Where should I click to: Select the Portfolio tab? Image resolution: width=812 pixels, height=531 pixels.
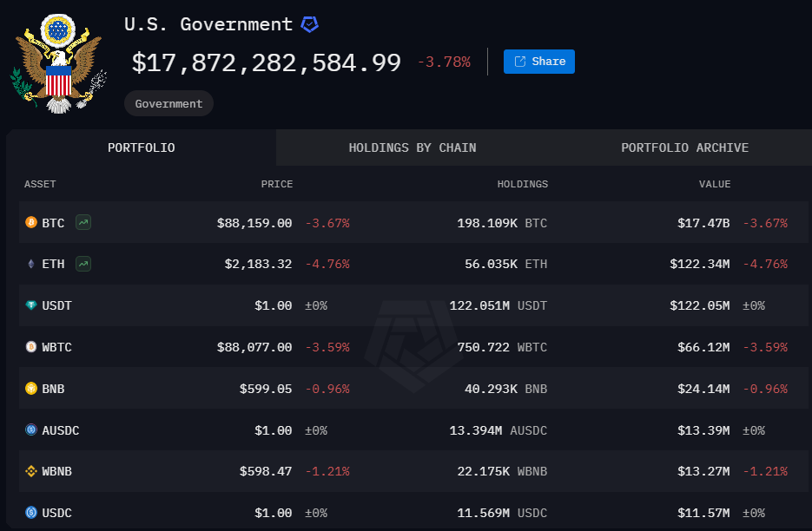141,147
